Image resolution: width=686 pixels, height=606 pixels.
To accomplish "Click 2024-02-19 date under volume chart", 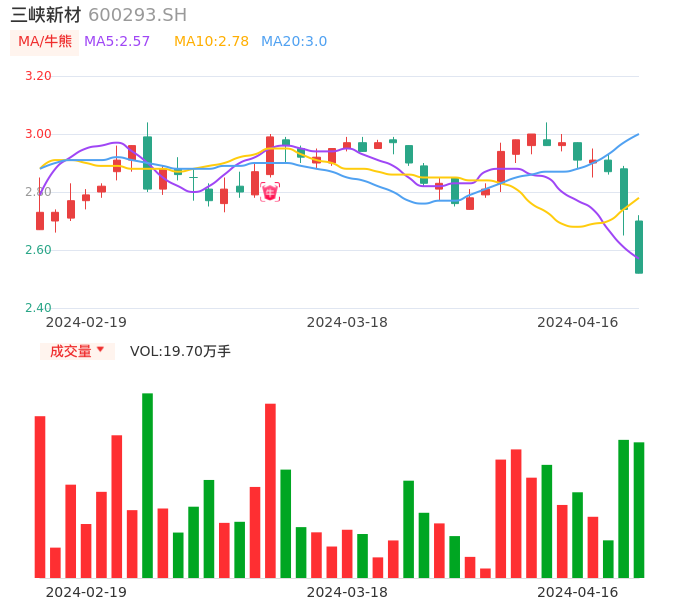I will [x=86, y=592].
